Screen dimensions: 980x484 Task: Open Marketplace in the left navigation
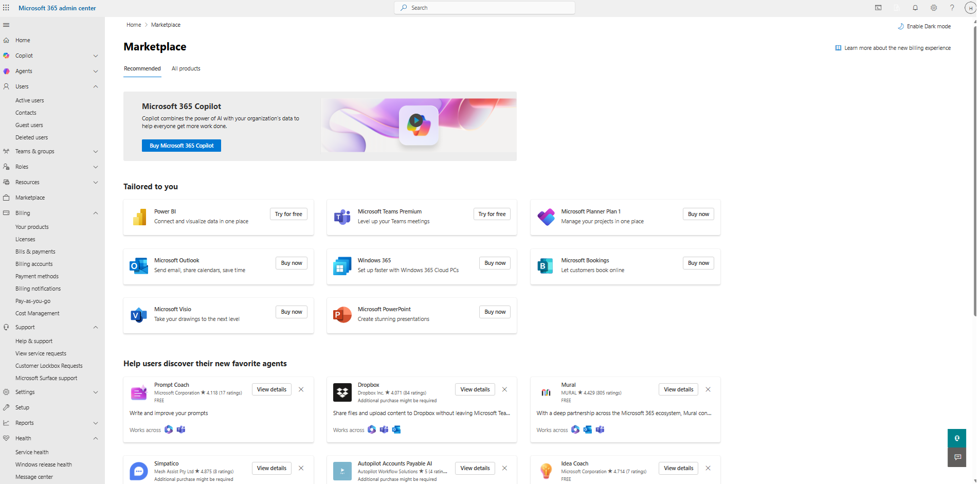(30, 198)
